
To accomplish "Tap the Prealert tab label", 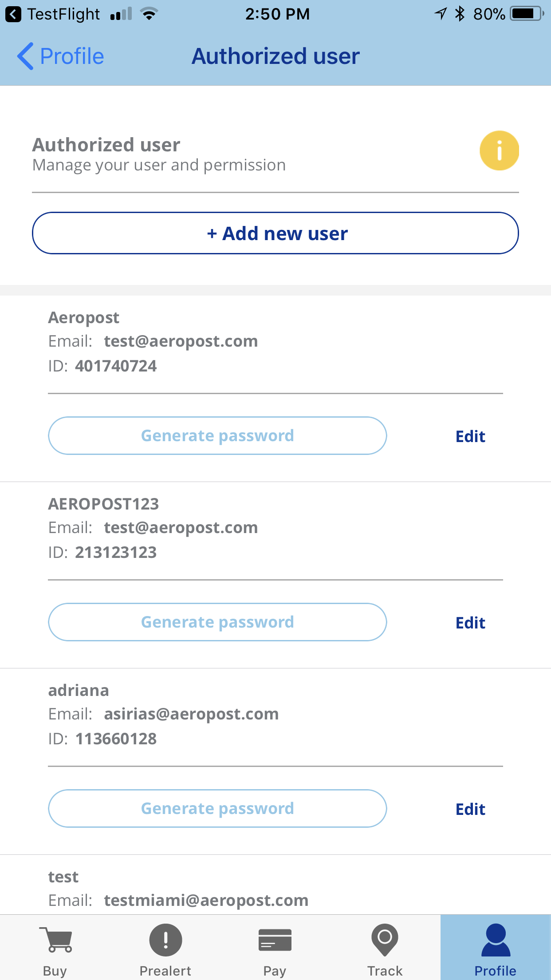I will click(165, 971).
